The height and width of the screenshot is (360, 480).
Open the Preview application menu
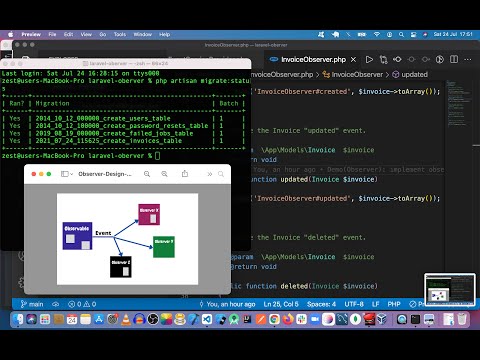tap(31, 34)
